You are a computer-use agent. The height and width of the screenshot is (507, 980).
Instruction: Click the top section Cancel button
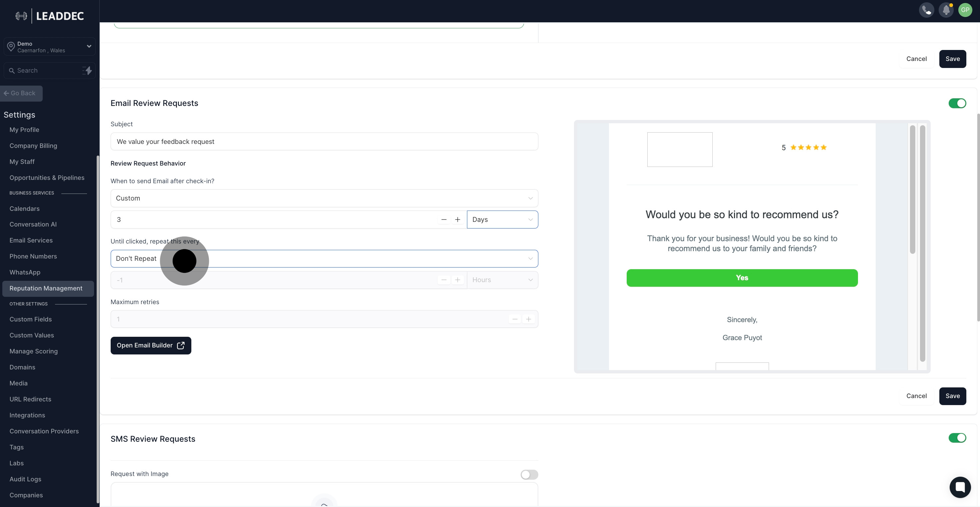(916, 59)
